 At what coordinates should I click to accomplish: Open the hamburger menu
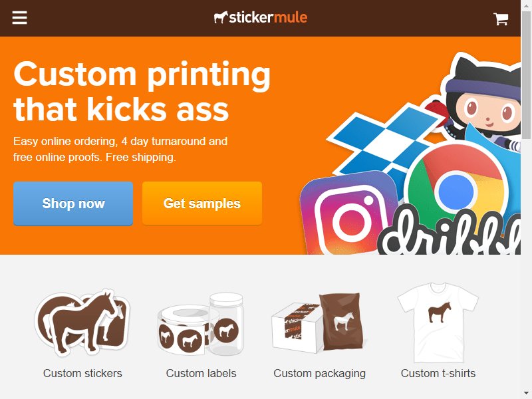20,18
